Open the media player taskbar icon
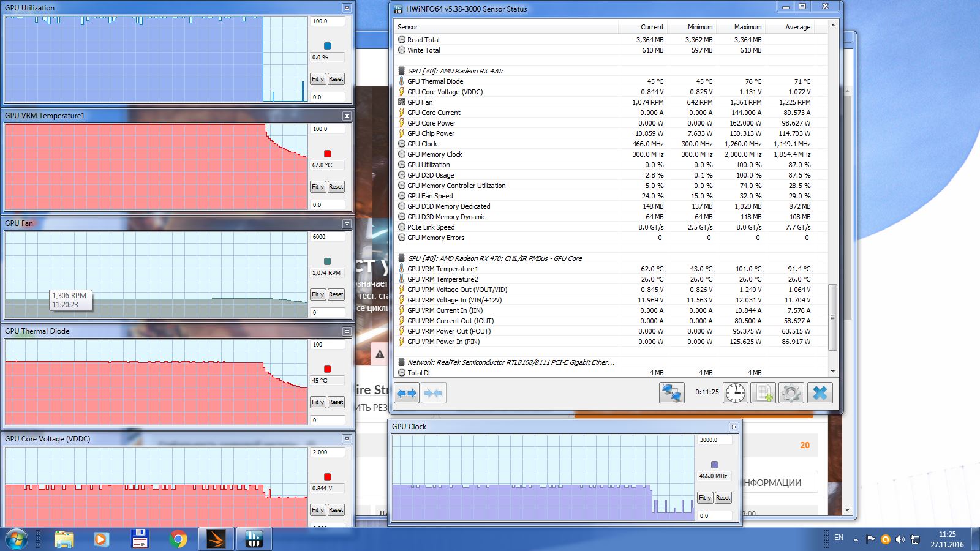Viewport: 980px width, 551px height. [101, 539]
